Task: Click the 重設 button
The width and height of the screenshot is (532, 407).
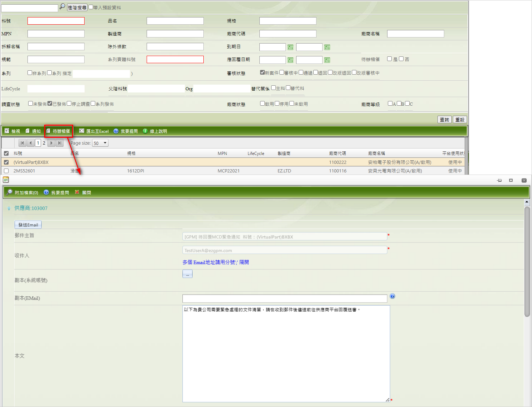Action: [x=460, y=120]
